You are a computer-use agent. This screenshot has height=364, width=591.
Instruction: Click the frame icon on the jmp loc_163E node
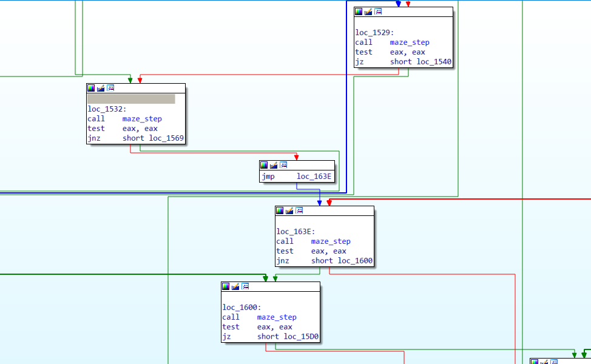pyautogui.click(x=283, y=164)
